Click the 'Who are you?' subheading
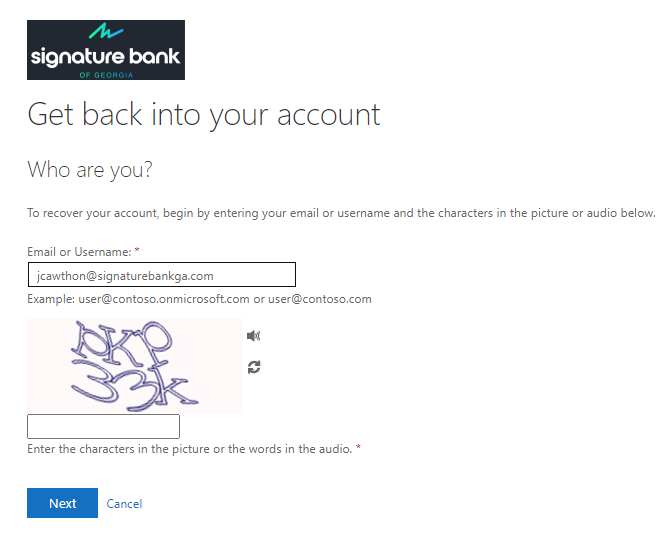 [x=90, y=170]
